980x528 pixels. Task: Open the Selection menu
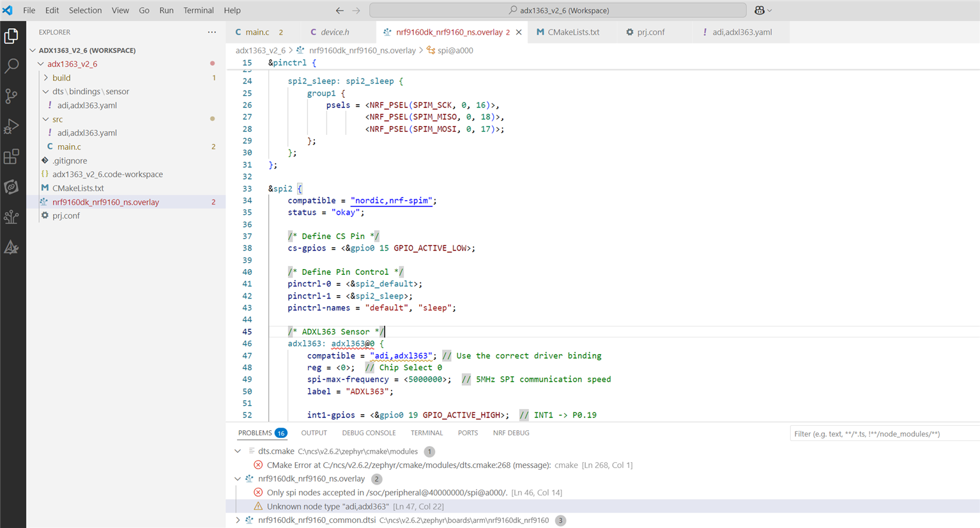pyautogui.click(x=85, y=10)
